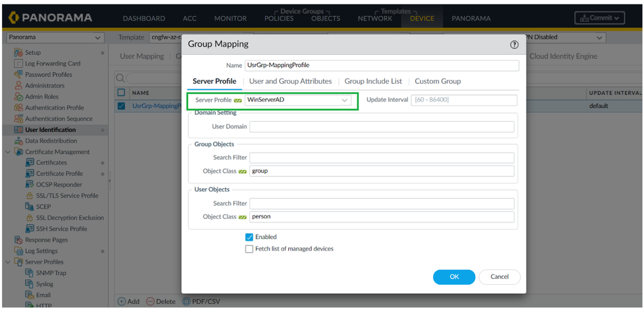Open the Group Include List tab
644x310 pixels.
373,81
